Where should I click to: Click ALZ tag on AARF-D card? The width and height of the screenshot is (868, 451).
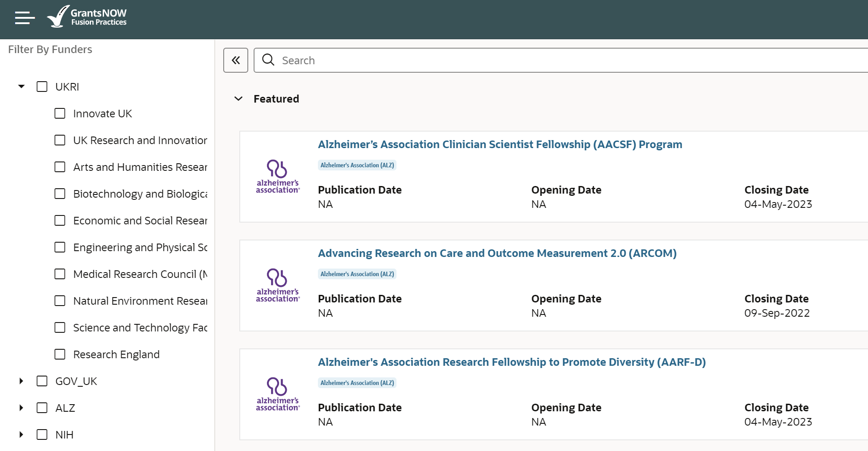pyautogui.click(x=357, y=383)
